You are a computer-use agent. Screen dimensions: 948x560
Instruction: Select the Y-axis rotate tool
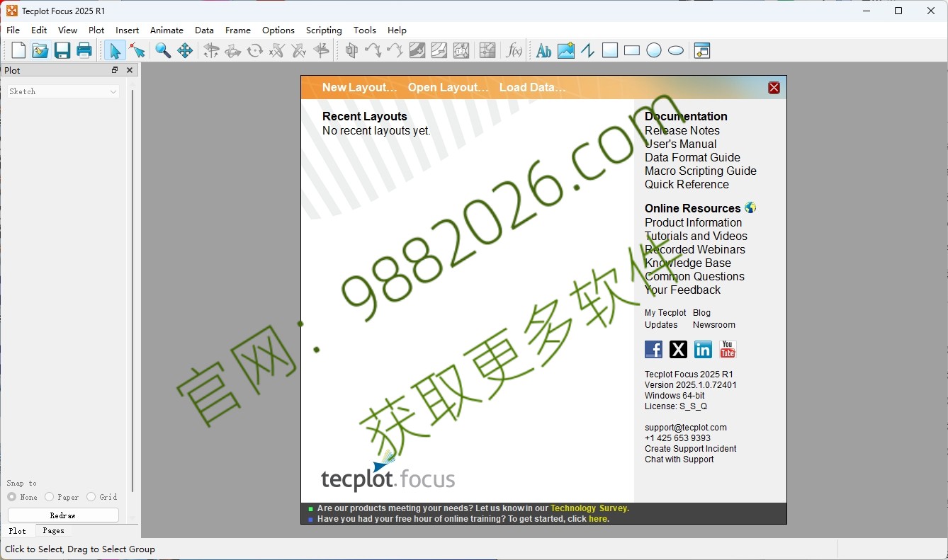299,50
